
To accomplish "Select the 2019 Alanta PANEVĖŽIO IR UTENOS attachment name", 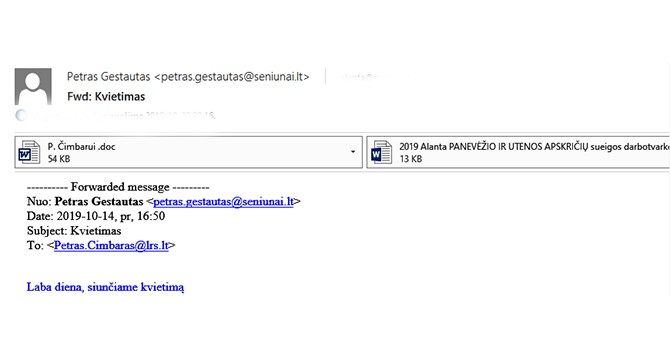I will [x=534, y=146].
